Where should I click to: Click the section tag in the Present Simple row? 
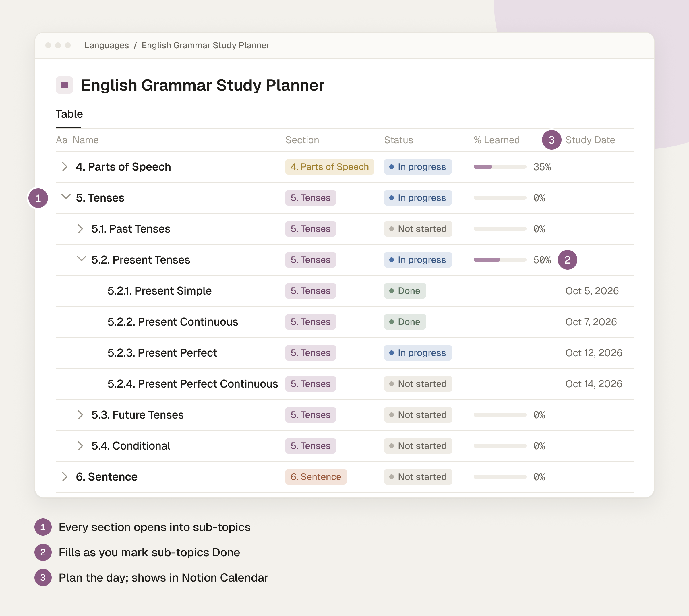point(310,291)
